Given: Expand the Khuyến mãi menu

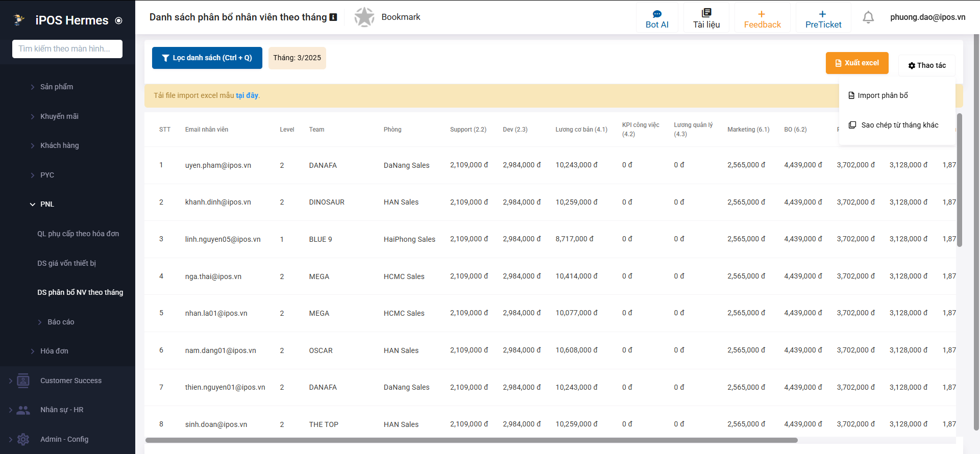Looking at the screenshot, I should click(59, 116).
